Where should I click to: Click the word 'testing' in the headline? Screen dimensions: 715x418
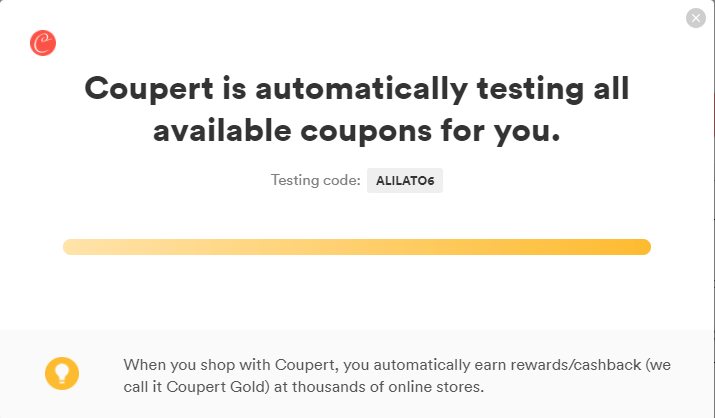click(x=530, y=89)
